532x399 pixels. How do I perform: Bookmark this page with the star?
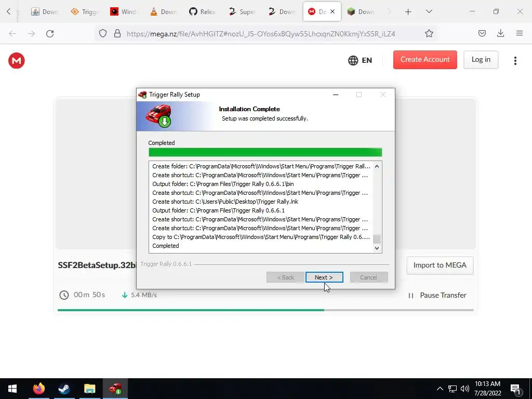point(429,34)
